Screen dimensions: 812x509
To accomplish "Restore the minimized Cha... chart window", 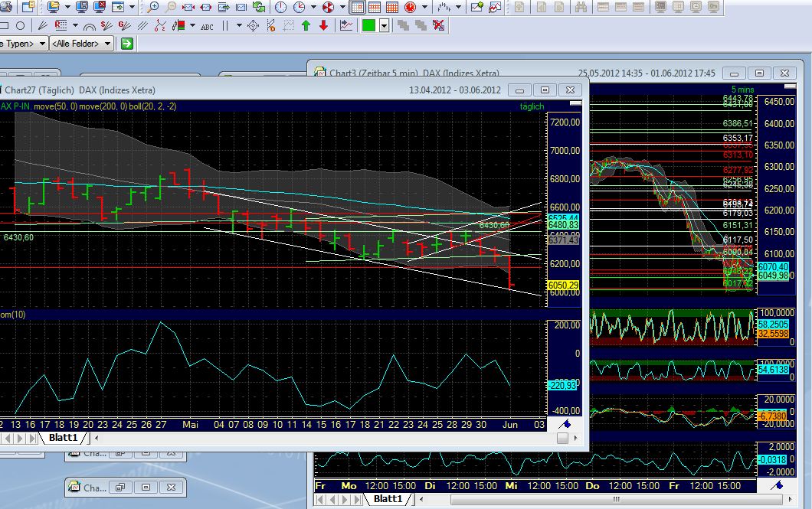I will point(120,487).
